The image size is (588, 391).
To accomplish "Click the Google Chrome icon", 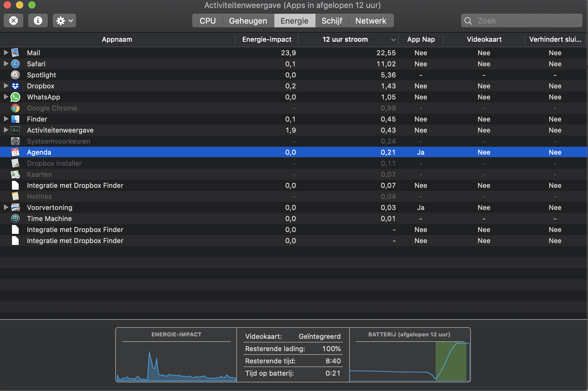I will [15, 108].
